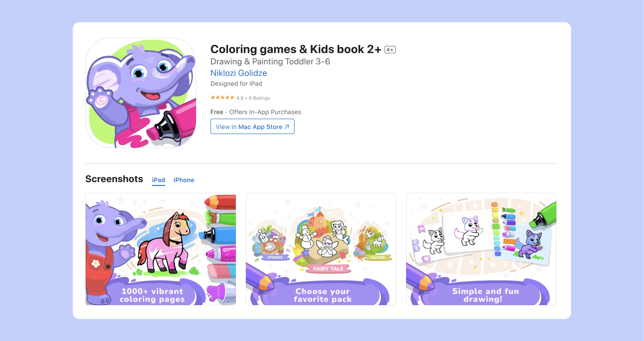The height and width of the screenshot is (341, 644).
Task: Click the arrow icon in the Mac App Store button
Action: 287,127
